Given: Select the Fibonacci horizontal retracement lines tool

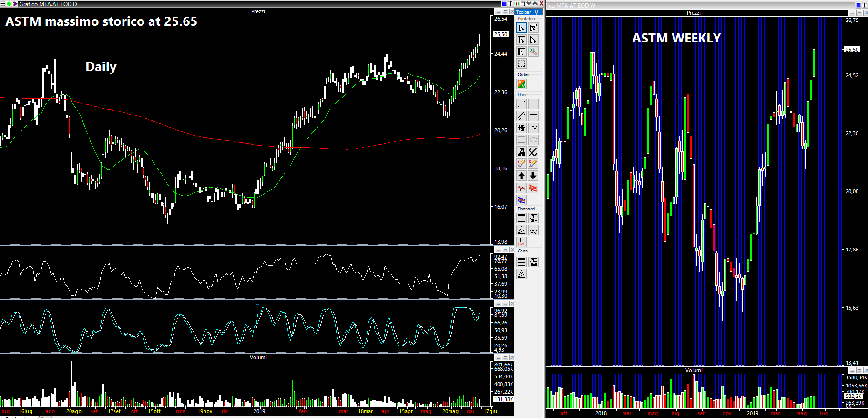Looking at the screenshot, I should [x=521, y=218].
